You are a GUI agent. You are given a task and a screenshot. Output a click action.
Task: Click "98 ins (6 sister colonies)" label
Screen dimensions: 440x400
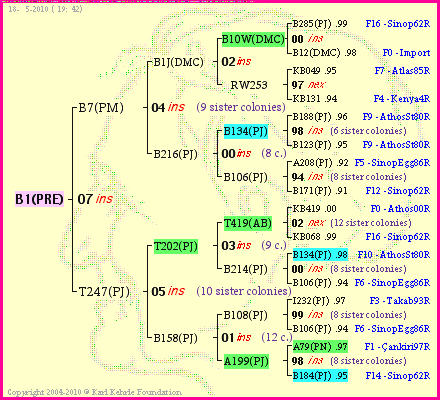349,131
